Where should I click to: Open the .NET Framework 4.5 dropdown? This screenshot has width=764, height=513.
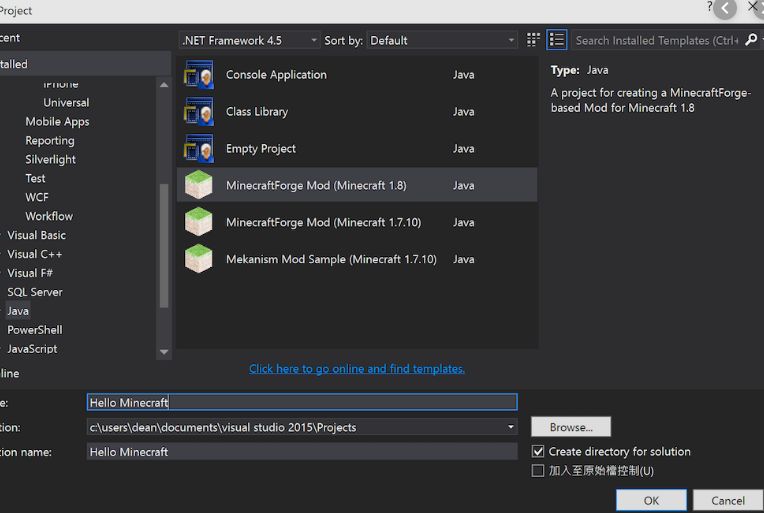click(x=249, y=40)
